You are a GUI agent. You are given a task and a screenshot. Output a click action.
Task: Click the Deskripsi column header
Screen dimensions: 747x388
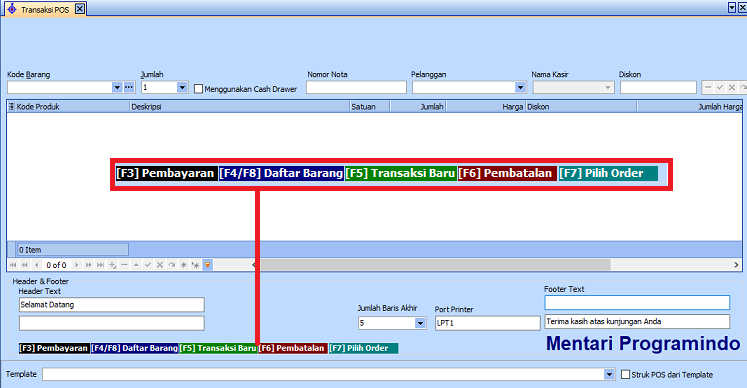click(240, 107)
